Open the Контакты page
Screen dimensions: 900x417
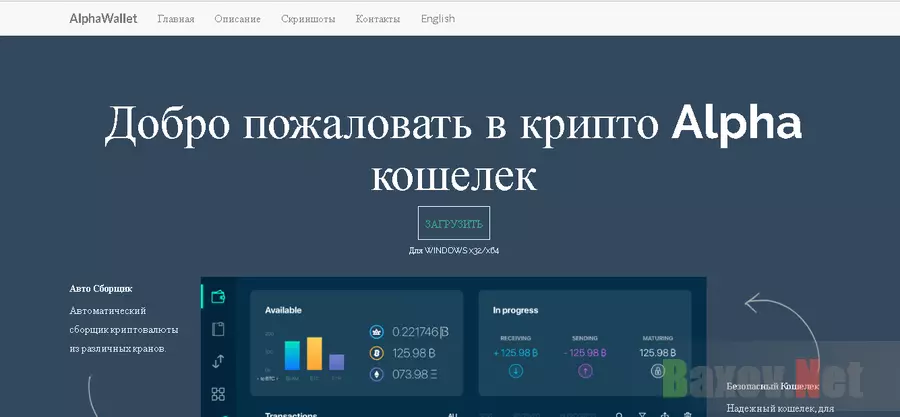point(378,19)
